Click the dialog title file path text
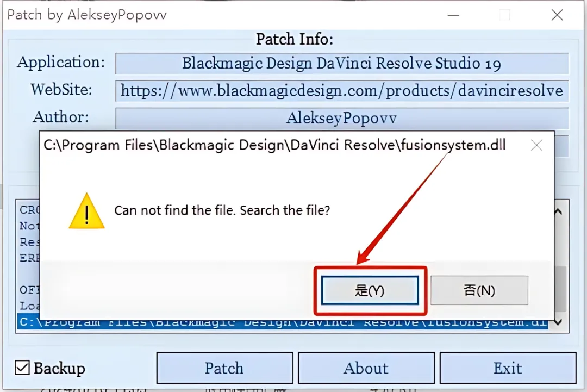The image size is (587, 392). point(274,145)
